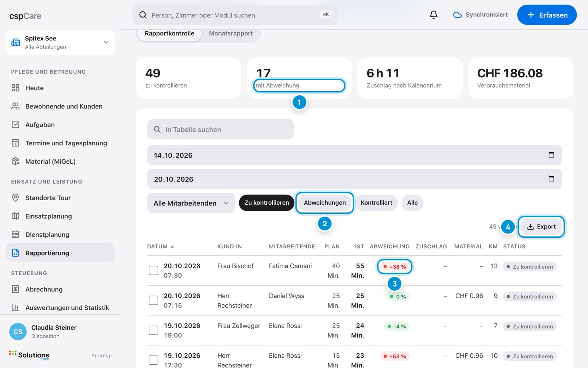This screenshot has width=588, height=368.
Task: Export the table data
Action: coord(541,227)
